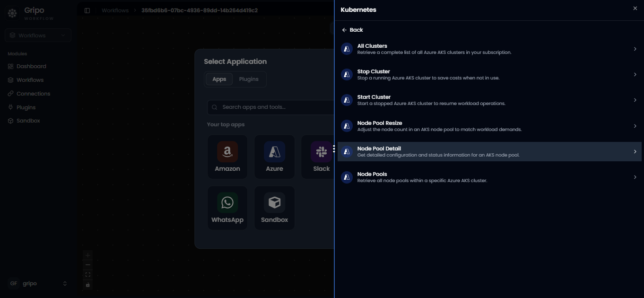Zoom out on the workflow canvas

point(87,265)
